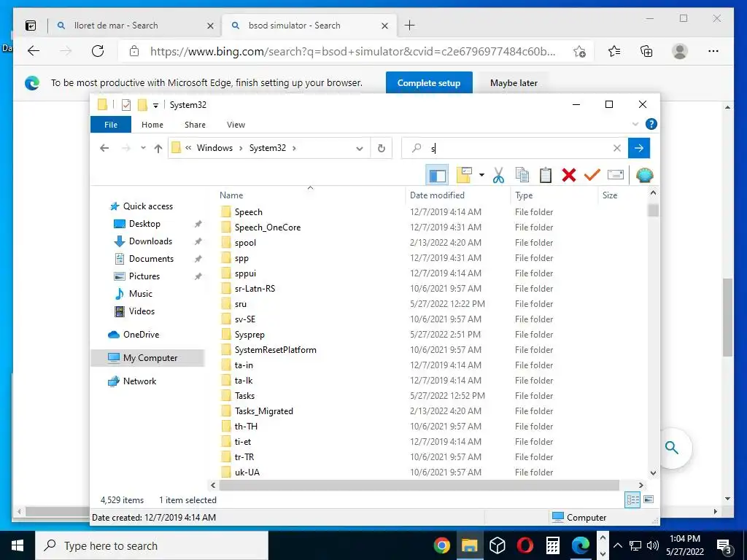Select Desktop in navigation pane
Image resolution: width=747 pixels, height=560 pixels.
coord(144,224)
